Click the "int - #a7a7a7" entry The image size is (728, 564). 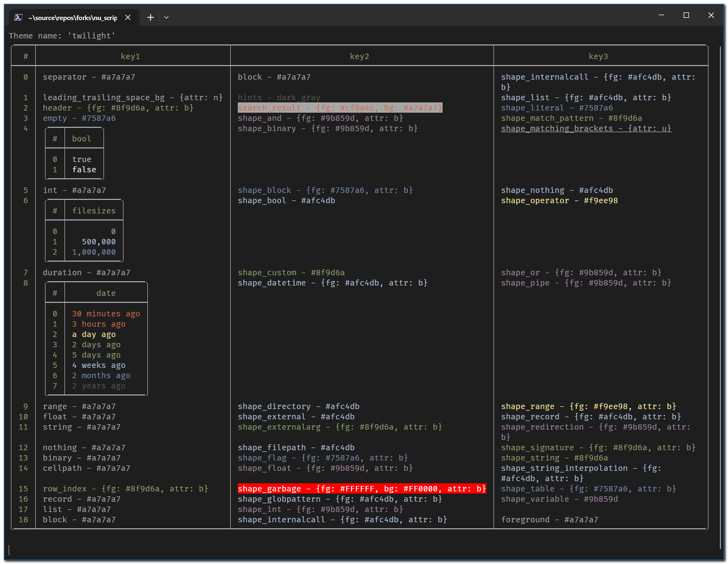coord(75,190)
